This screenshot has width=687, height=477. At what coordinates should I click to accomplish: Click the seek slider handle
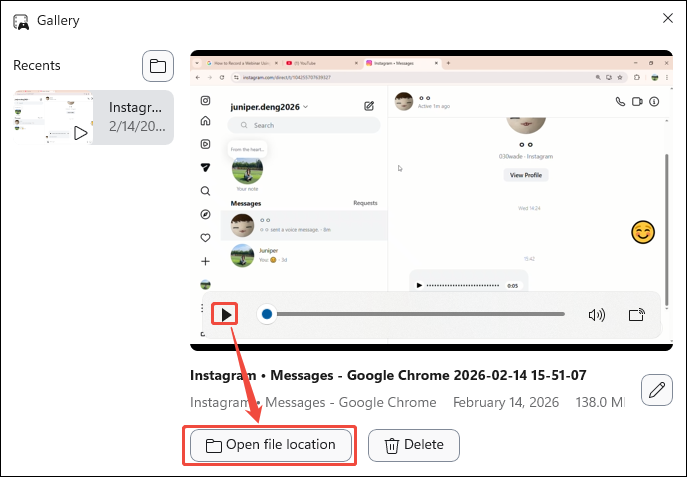click(267, 314)
